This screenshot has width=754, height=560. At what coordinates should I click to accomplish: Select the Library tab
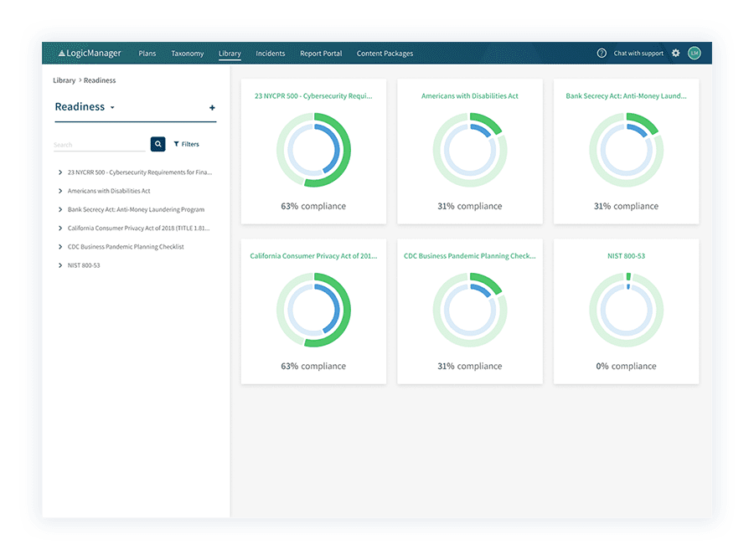230,54
